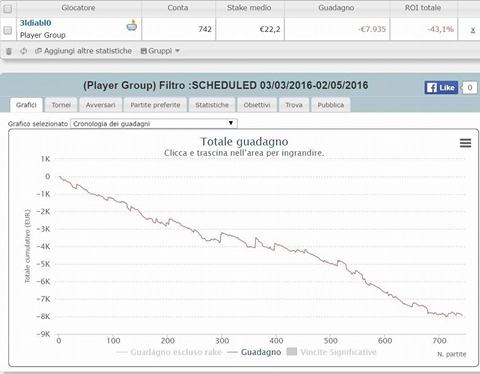Open the Pubblica tab
Viewport: 480px width, 374px height.
click(x=330, y=105)
